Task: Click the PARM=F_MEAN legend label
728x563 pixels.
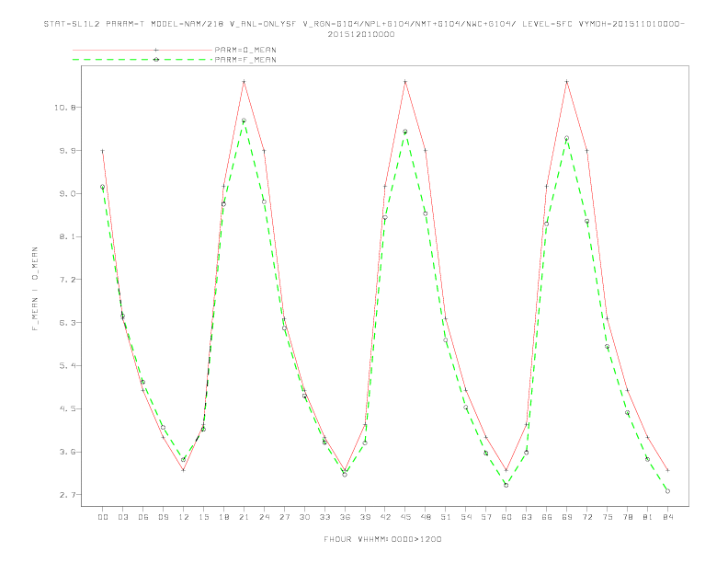Action: [245, 60]
